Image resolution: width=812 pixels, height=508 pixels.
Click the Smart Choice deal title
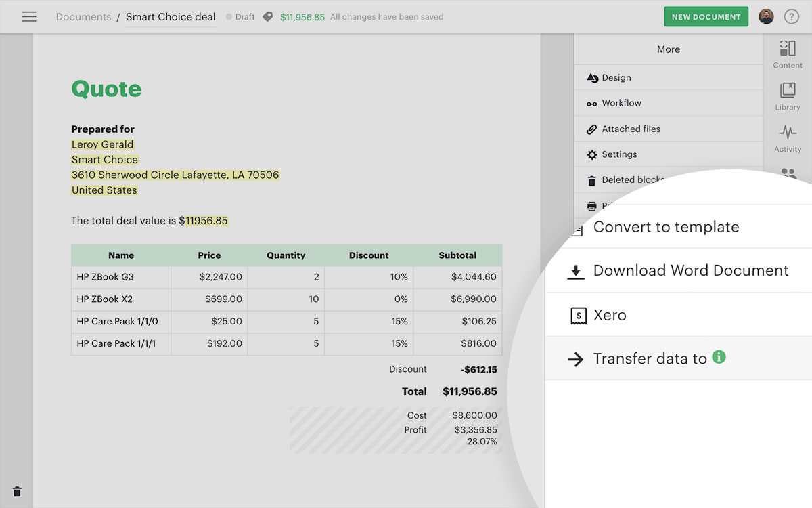click(171, 17)
